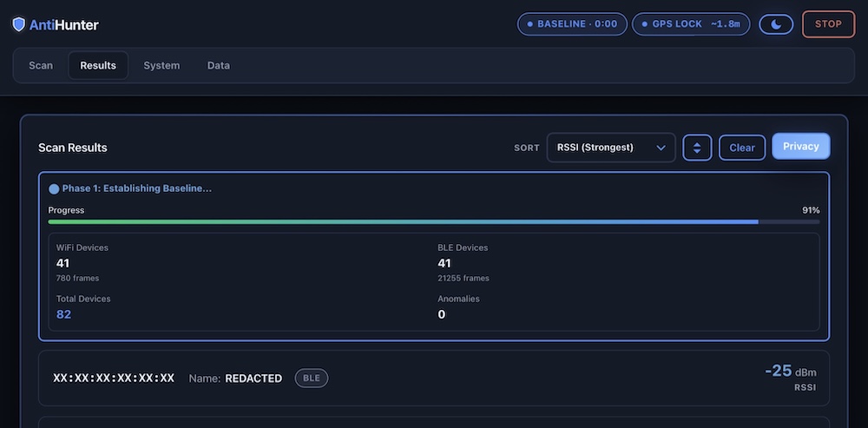The image size is (868, 428).
Task: Click the XX:XX:XX:XX:XX:XX MAC address
Action: pyautogui.click(x=114, y=379)
